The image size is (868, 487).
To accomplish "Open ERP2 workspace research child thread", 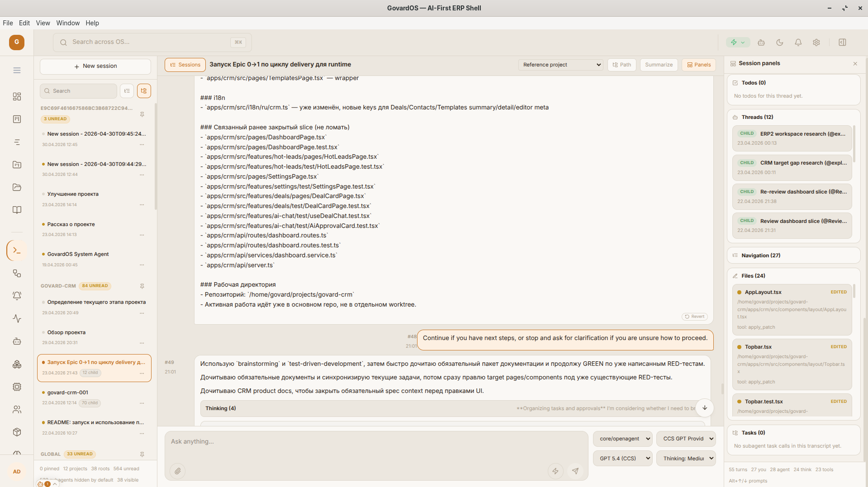I will (792, 138).
